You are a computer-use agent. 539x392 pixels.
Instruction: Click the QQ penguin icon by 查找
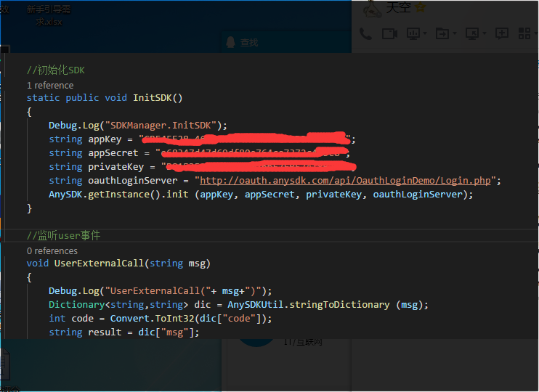tap(231, 42)
